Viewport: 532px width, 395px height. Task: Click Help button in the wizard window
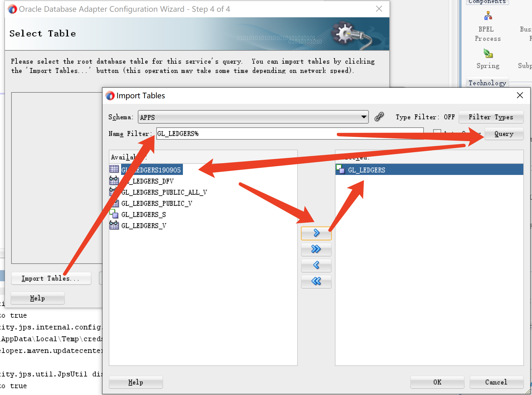37,298
